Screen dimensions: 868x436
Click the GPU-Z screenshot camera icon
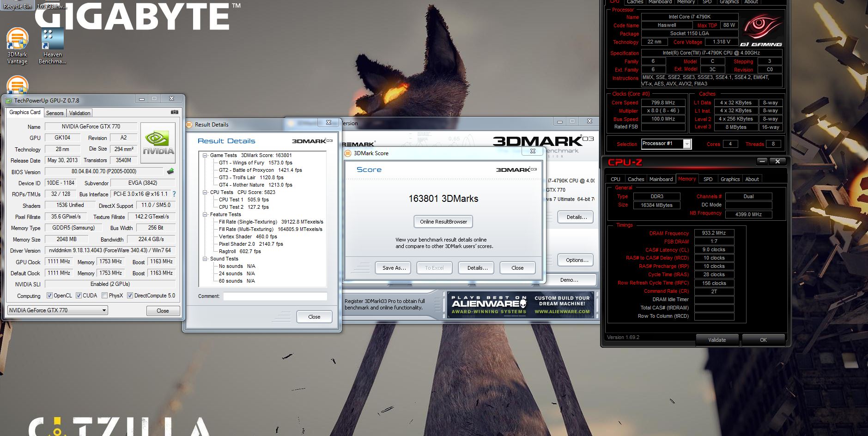click(175, 112)
